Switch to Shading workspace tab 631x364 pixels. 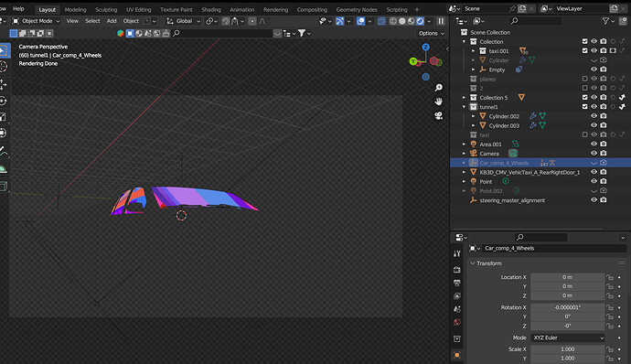(x=211, y=10)
